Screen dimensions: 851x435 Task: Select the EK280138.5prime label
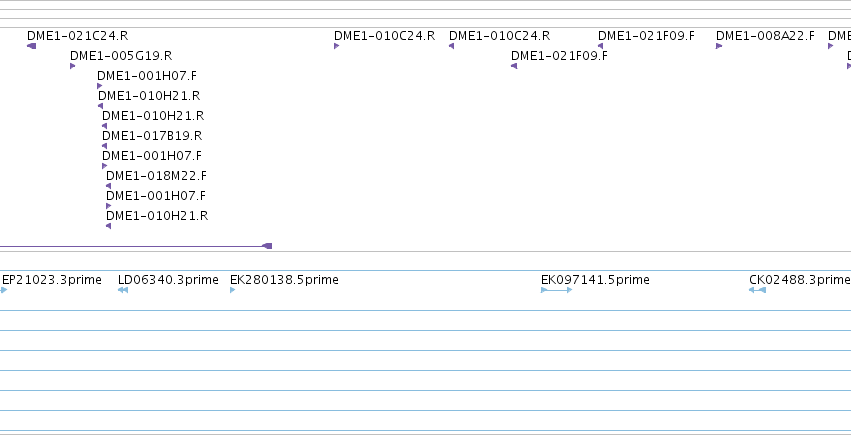point(284,280)
